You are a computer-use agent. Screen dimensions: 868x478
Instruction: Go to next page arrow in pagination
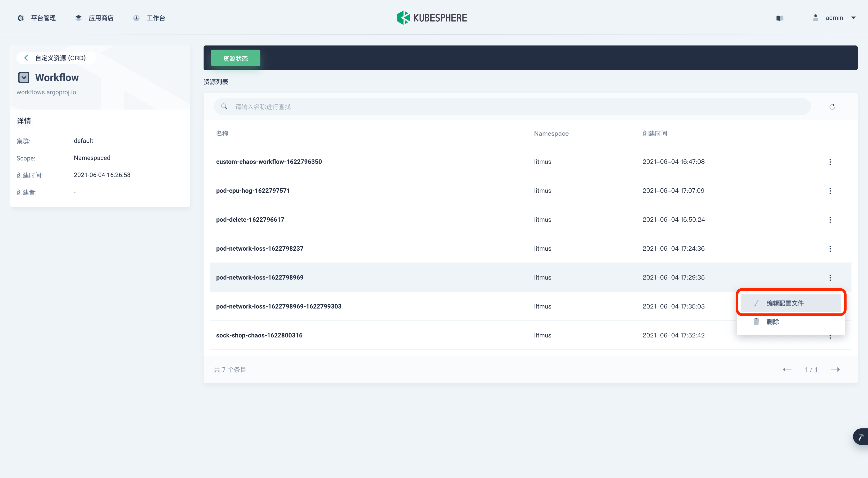835,369
